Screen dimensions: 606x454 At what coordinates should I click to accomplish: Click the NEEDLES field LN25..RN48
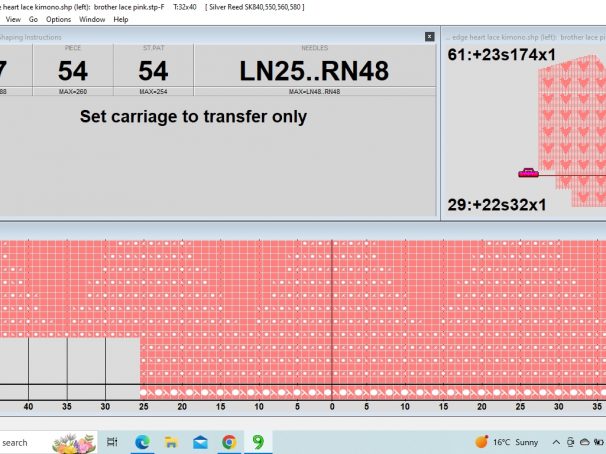[314, 71]
